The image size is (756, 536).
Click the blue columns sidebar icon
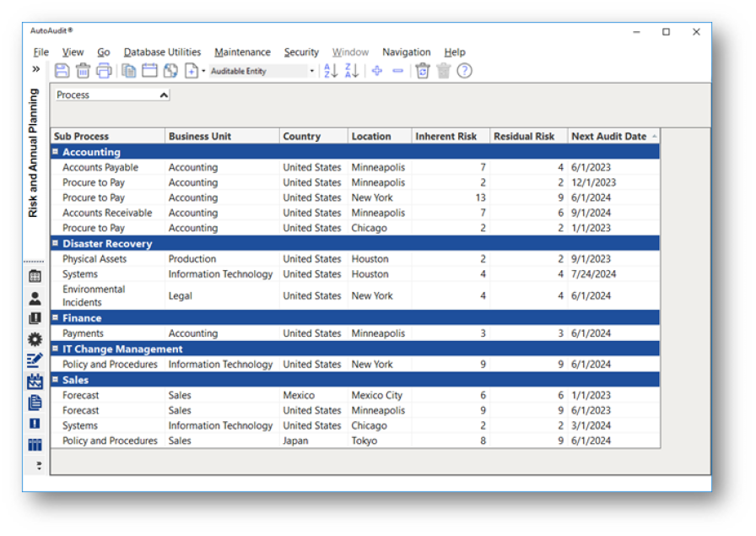coord(35,445)
